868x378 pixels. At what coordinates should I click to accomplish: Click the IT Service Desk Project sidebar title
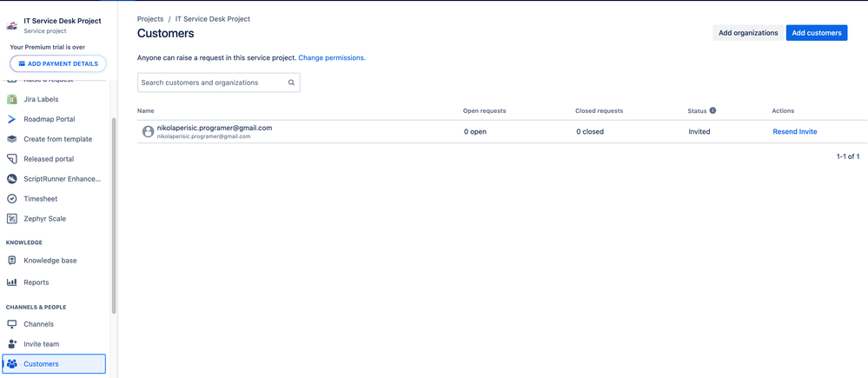tap(63, 21)
